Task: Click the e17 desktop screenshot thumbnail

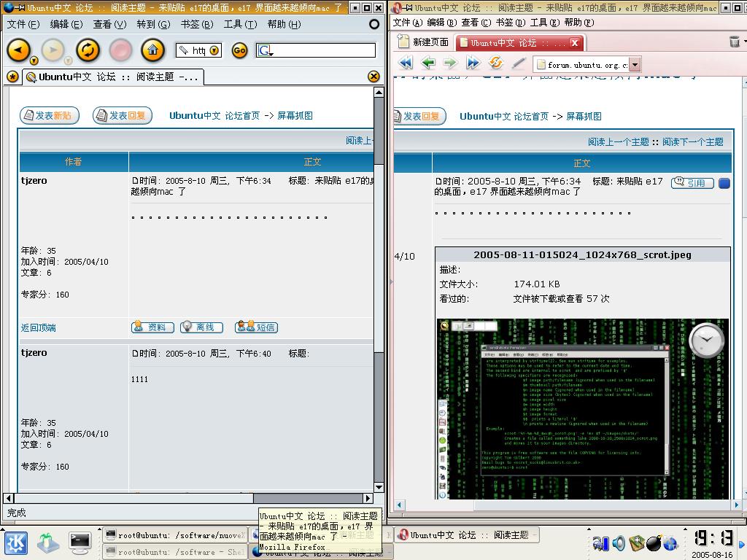Action: pos(583,408)
